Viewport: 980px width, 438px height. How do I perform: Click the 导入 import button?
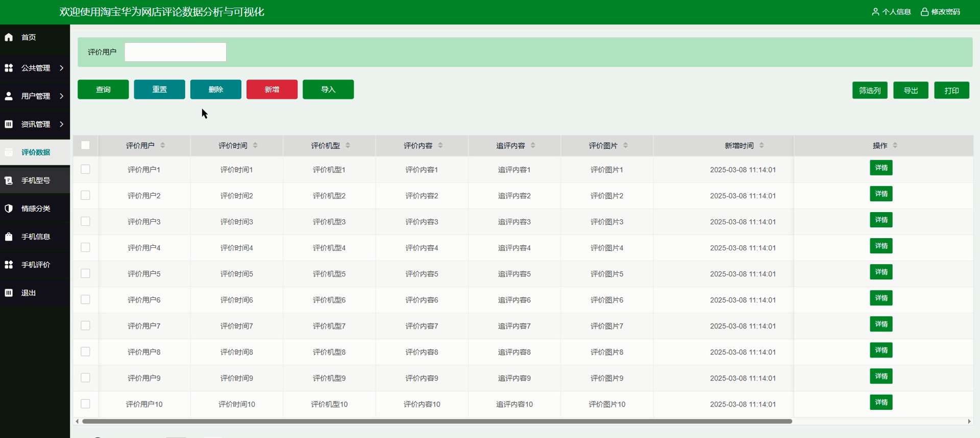[328, 89]
